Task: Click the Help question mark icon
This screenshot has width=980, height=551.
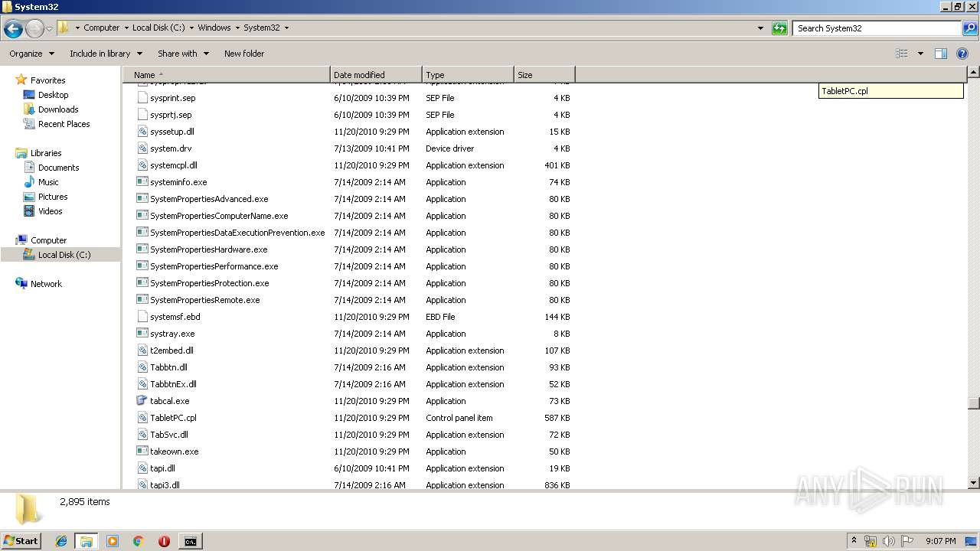Action: (x=963, y=54)
